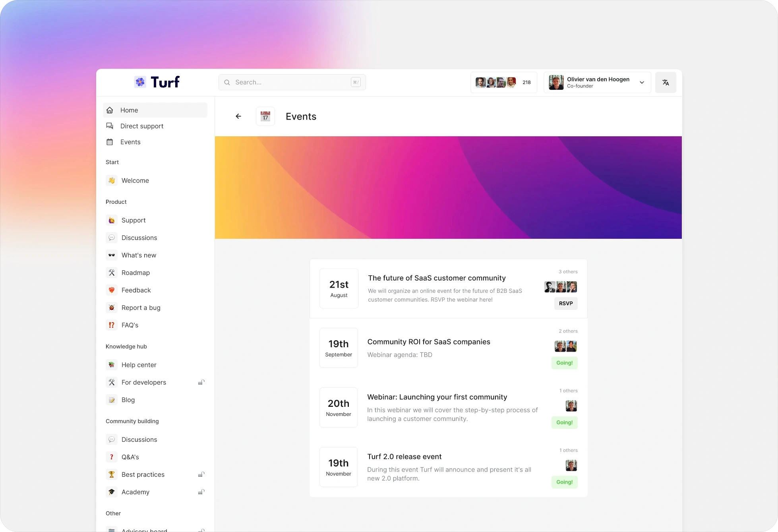Click the lock icon next to For developers
The image size is (778, 532).
(x=201, y=382)
